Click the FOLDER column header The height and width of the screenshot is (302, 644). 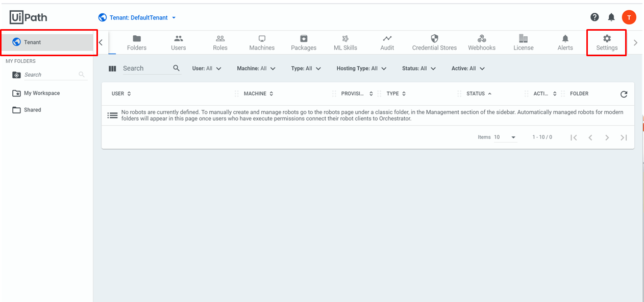click(x=579, y=94)
